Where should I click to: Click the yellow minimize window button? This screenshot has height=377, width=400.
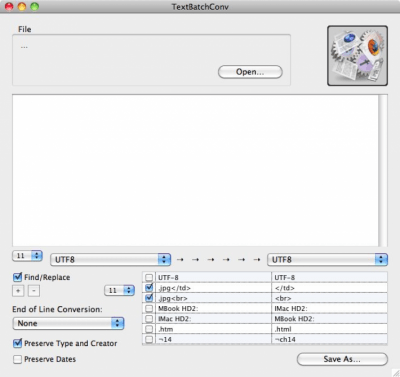22,6
